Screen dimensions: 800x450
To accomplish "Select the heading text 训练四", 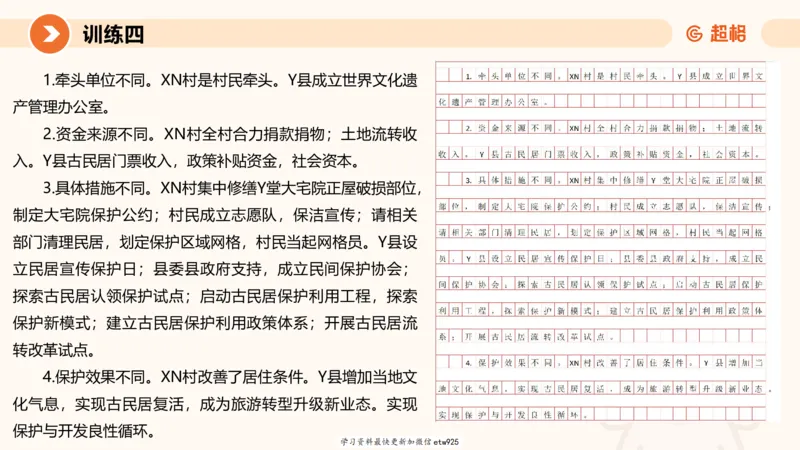I will (113, 35).
